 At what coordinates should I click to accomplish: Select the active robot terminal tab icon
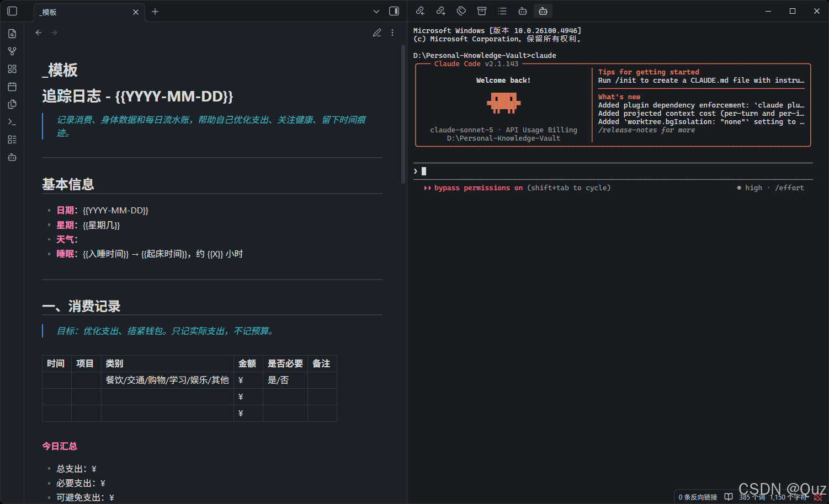tap(543, 11)
